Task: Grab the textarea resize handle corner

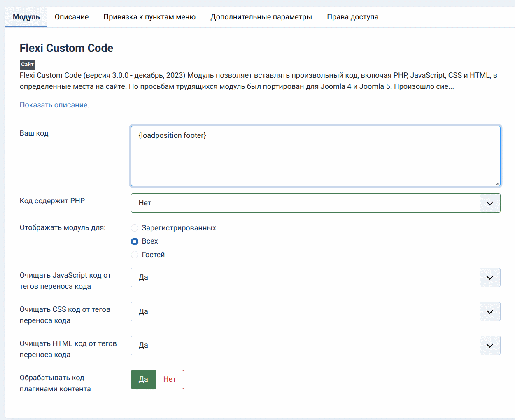Action: coord(498,183)
